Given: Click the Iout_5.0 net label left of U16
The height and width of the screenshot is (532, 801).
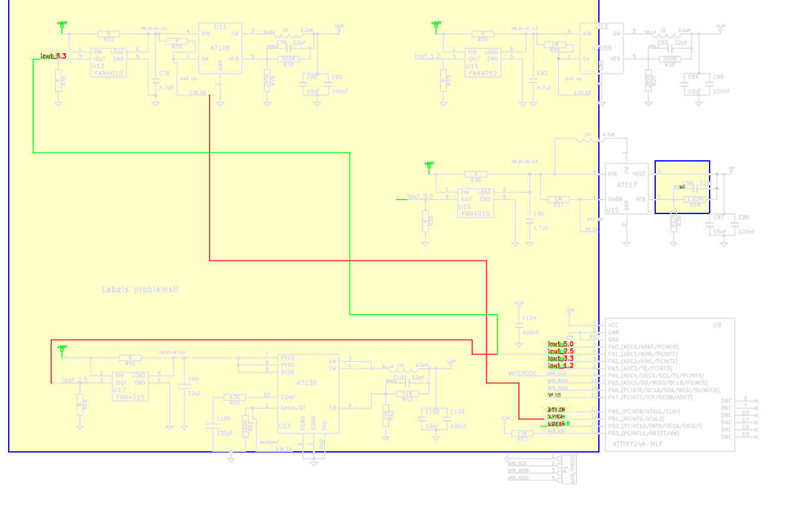Looking at the screenshot, I should [x=420, y=197].
